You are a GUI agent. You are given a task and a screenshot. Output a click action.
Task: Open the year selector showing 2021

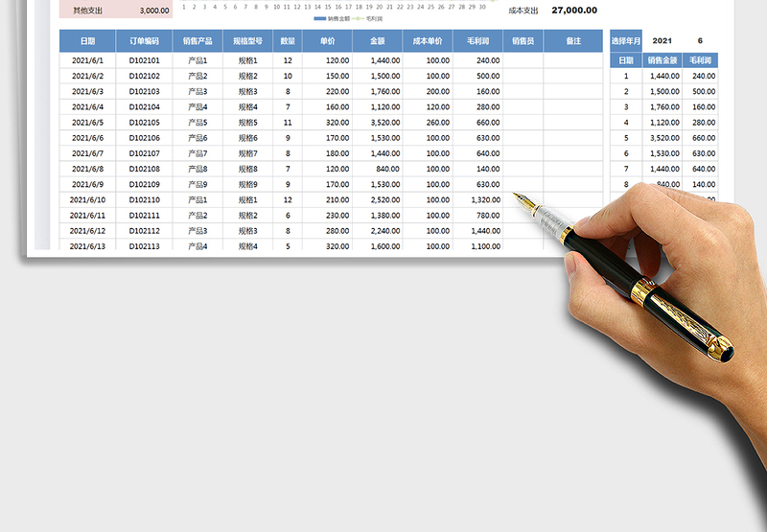click(662, 41)
